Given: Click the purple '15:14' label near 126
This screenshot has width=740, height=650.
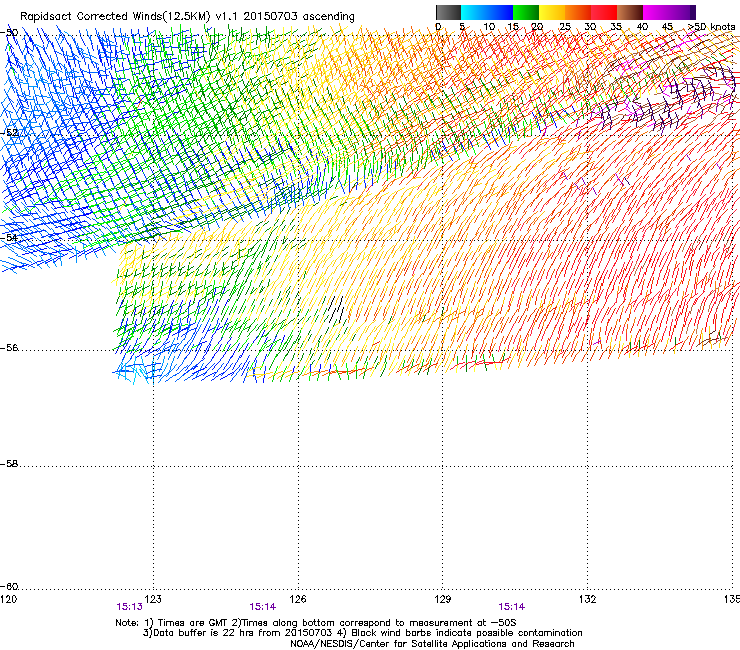Looking at the screenshot, I should [x=262, y=607].
